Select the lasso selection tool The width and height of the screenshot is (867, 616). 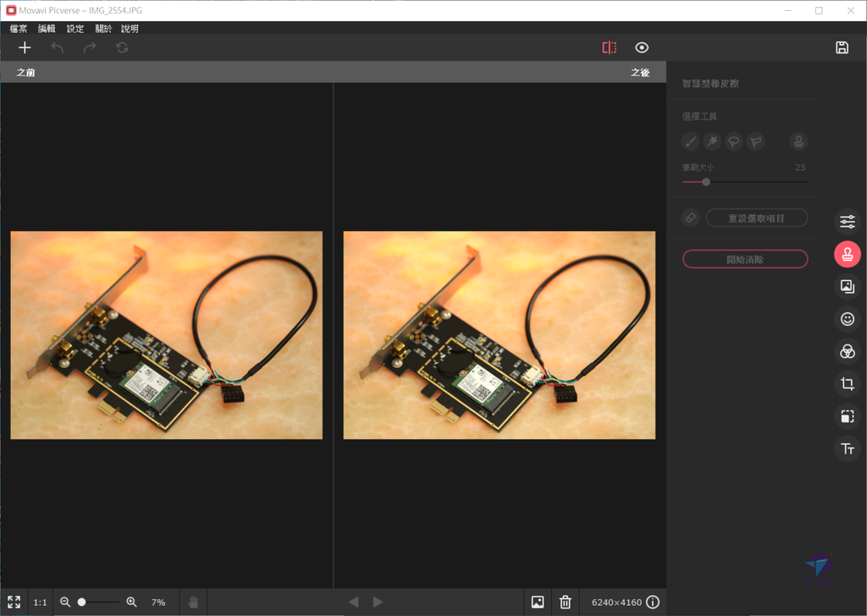pos(734,141)
